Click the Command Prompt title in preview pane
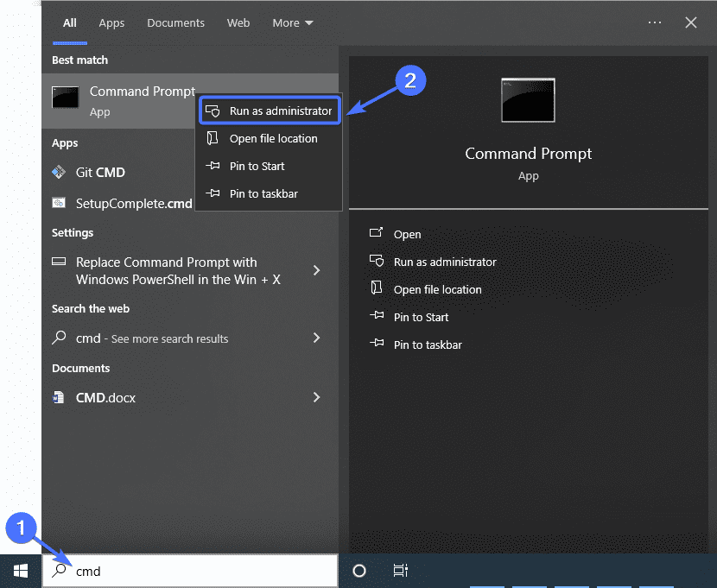Viewport: 717px width, 588px height. (528, 154)
